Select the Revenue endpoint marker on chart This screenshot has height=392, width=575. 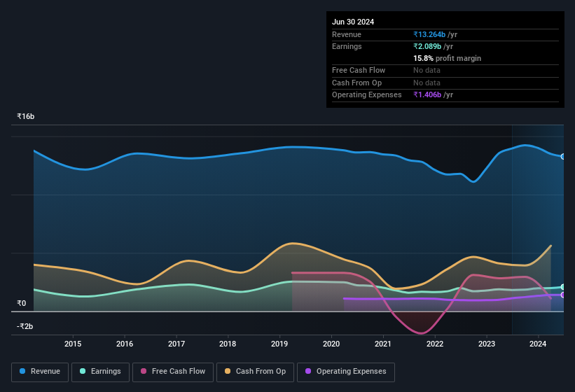(x=563, y=156)
